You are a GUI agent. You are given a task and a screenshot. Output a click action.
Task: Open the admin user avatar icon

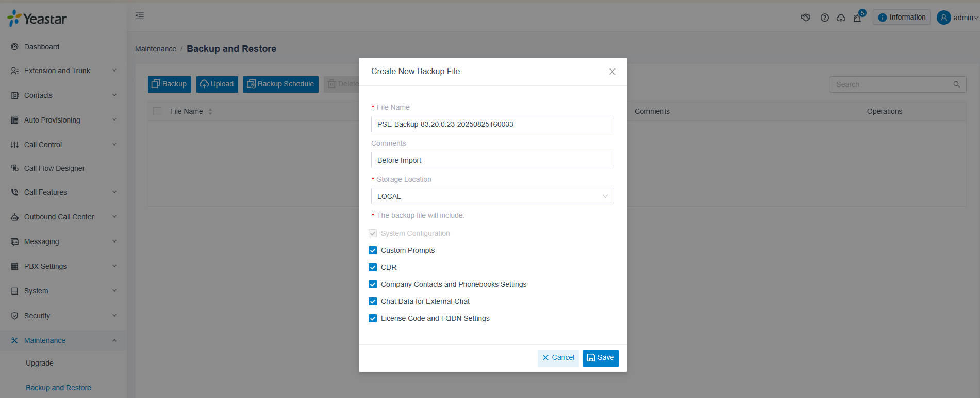tap(944, 18)
